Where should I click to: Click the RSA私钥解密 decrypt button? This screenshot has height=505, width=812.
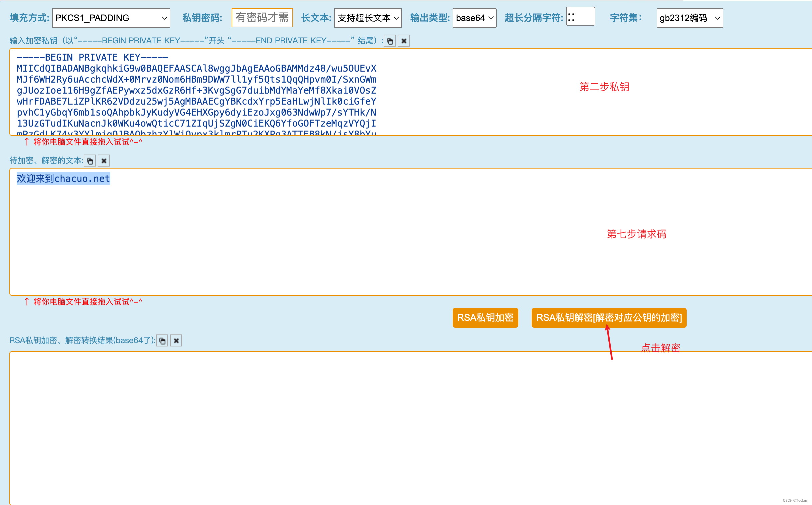pos(609,318)
